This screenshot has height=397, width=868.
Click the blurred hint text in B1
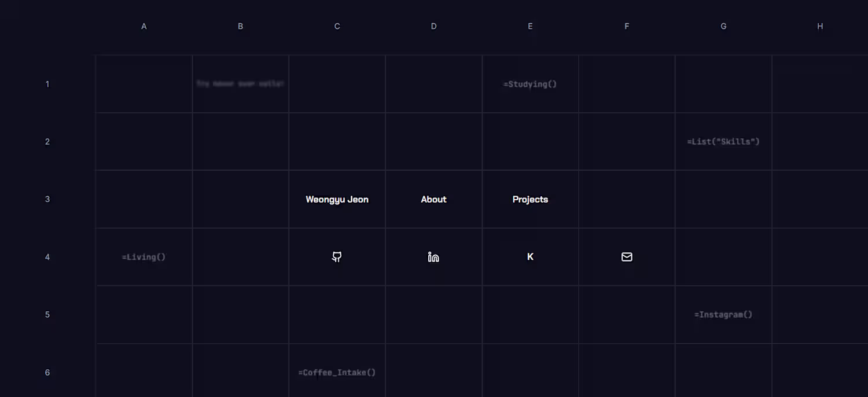point(240,84)
